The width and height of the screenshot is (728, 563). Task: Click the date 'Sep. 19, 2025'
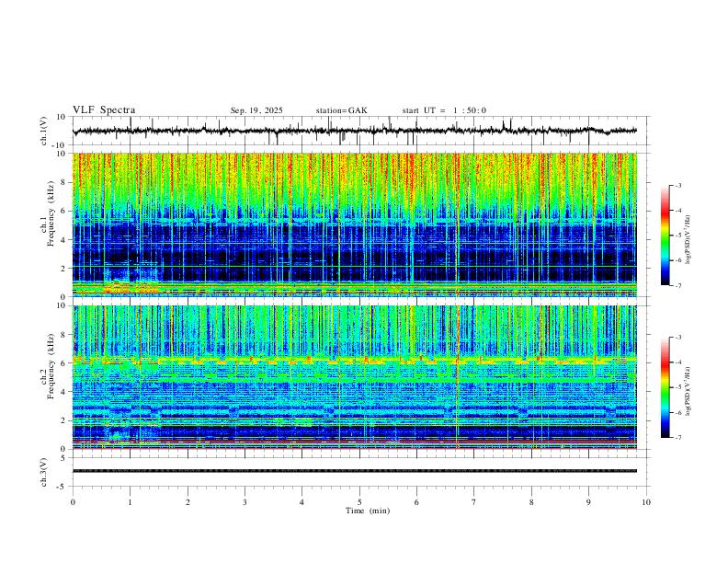[256, 110]
